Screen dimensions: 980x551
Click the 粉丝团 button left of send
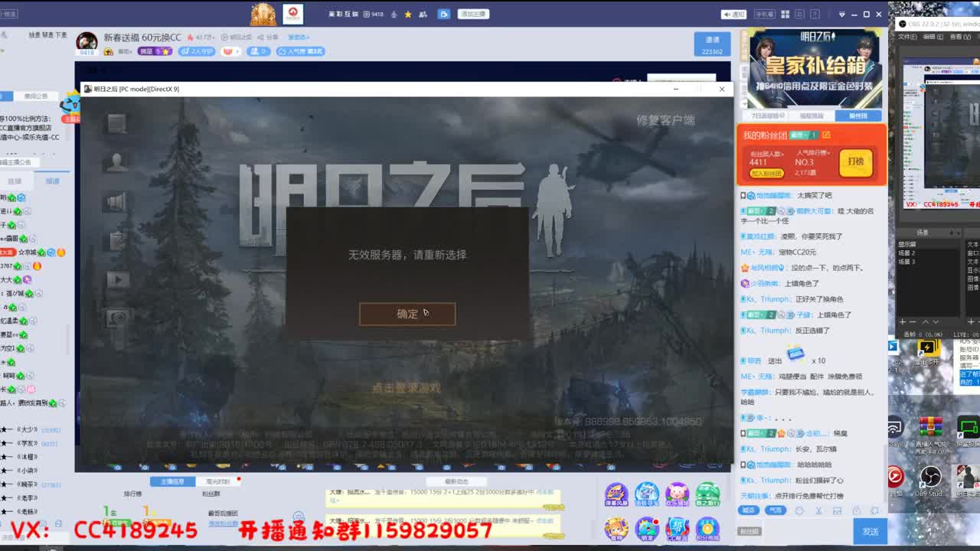pyautogui.click(x=750, y=531)
